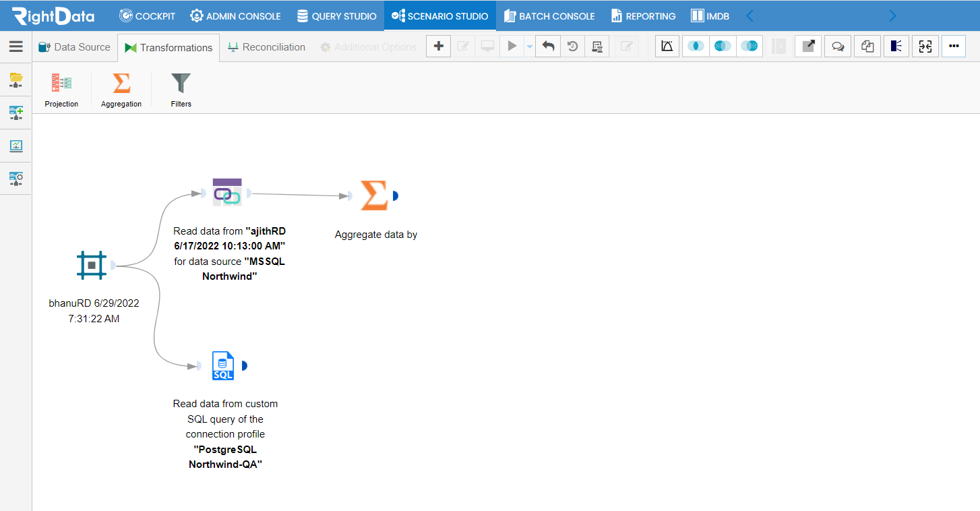The height and width of the screenshot is (511, 980).
Task: Select Scenario Studio in the top navigation
Action: coord(440,16)
